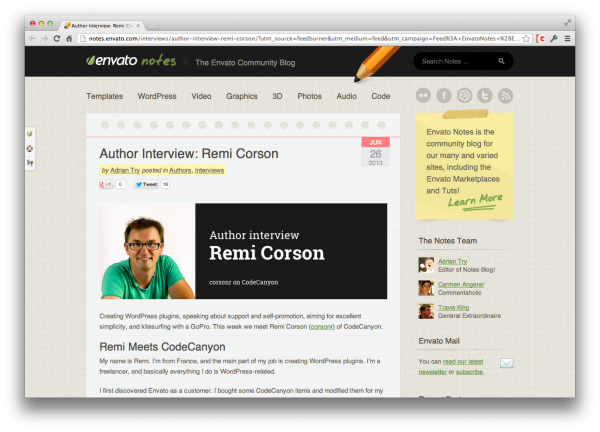600x432 pixels.
Task: Click the Learn More handwritten link
Action: tap(475, 201)
